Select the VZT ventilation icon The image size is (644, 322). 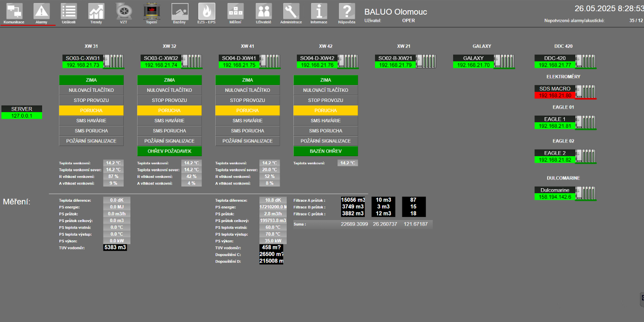pyautogui.click(x=123, y=11)
